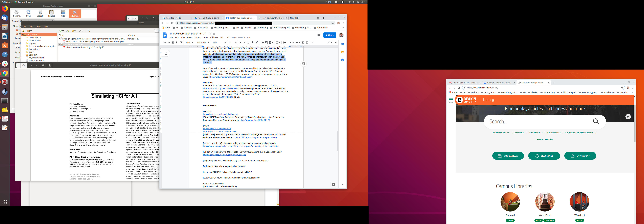Open the Docs text color picker
The image size is (644, 224).
point(253,43)
